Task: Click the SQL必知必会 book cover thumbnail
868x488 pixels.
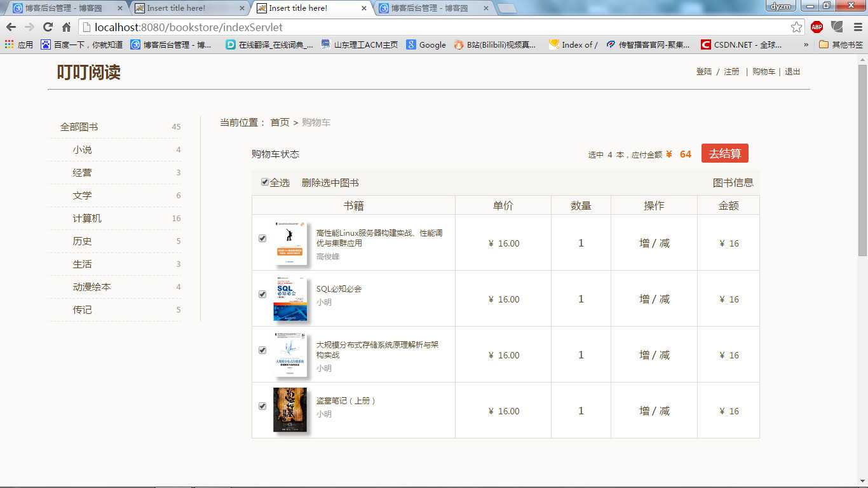Action: (290, 299)
